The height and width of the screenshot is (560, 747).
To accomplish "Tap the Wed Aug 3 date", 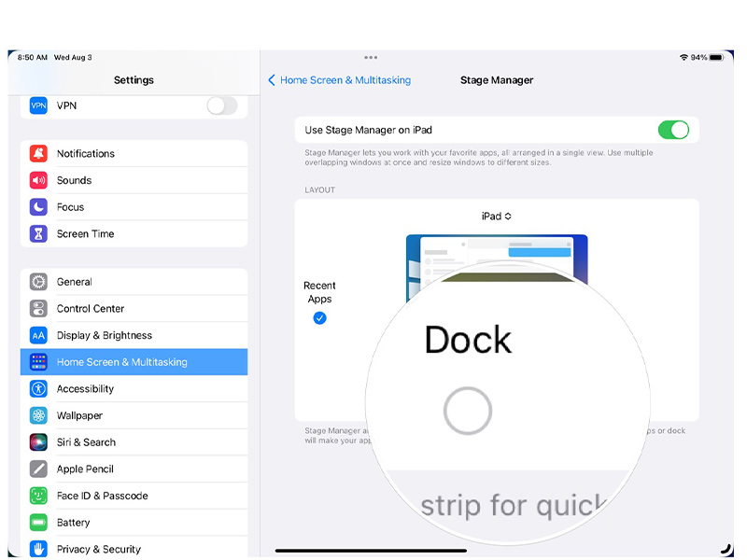I will (73, 57).
